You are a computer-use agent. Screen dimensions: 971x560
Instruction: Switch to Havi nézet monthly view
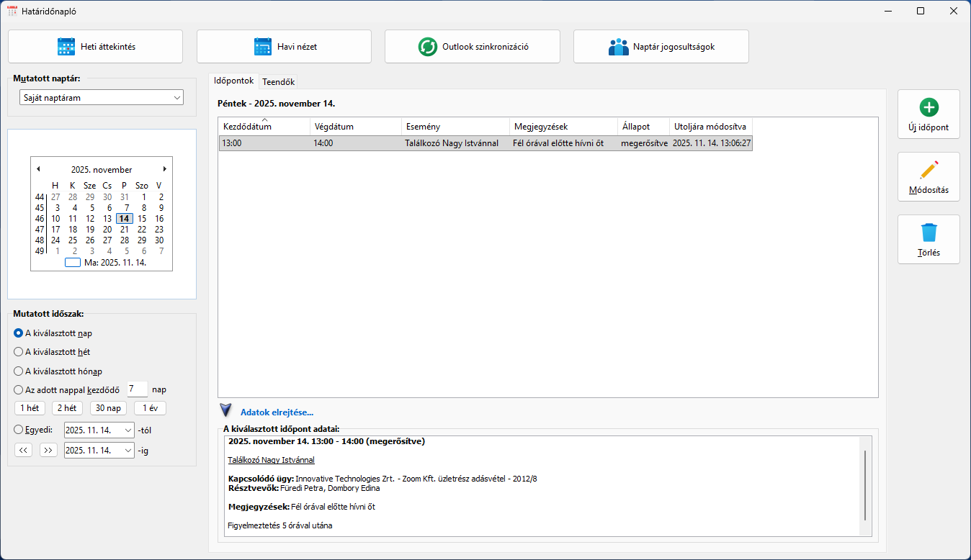(284, 47)
